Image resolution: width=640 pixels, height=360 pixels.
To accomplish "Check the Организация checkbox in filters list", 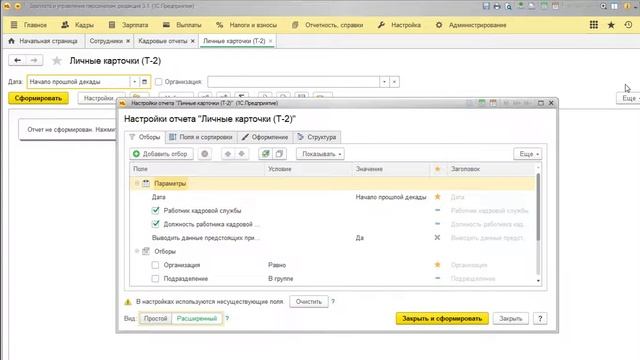I will click(155, 265).
